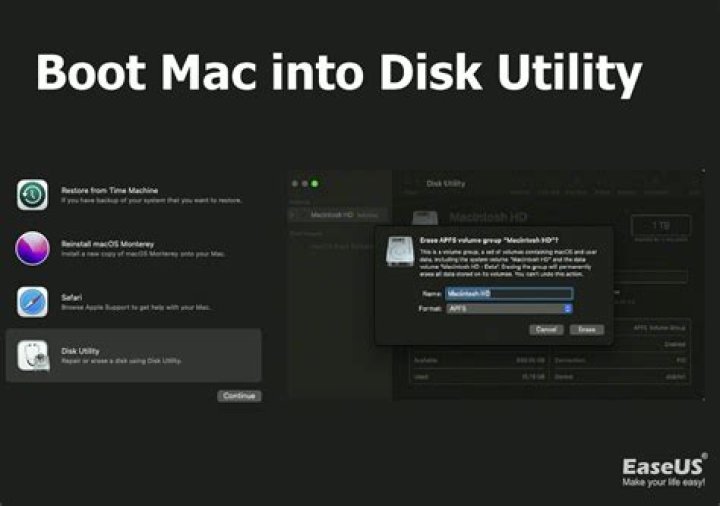
Task: Click the purple macOS Monterey icon
Action: click(x=32, y=248)
